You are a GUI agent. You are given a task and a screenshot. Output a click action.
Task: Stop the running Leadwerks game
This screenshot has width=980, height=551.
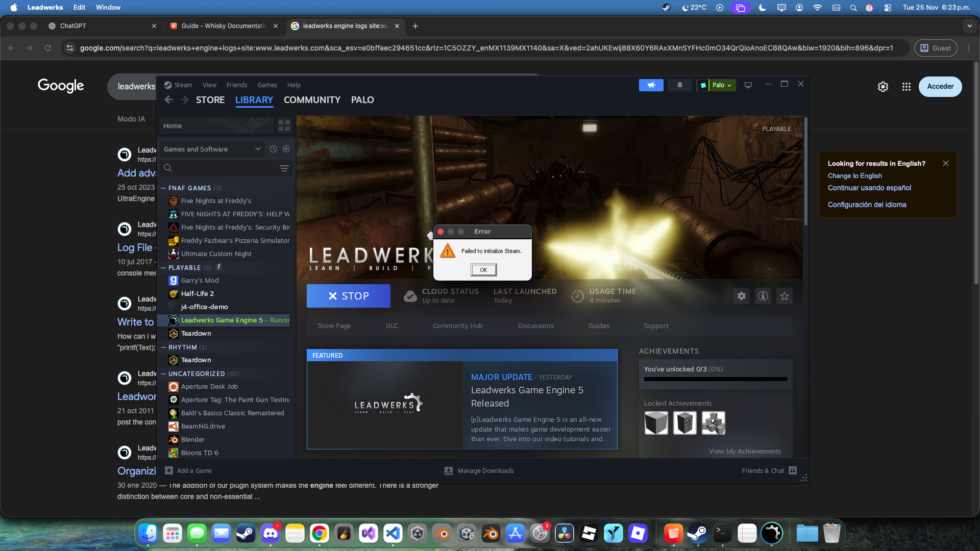tap(348, 296)
